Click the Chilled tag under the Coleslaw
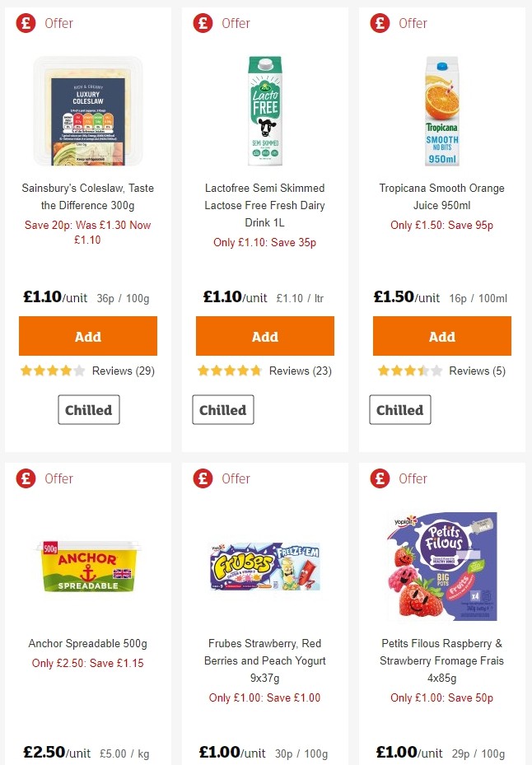 pos(88,409)
